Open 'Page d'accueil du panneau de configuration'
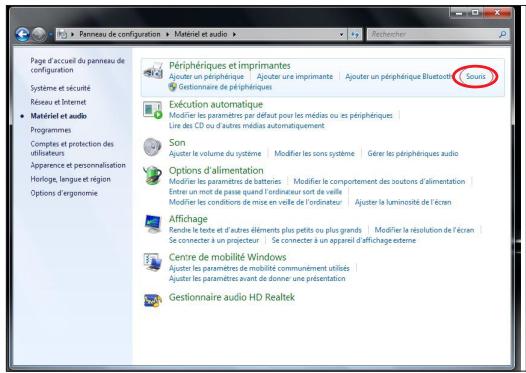Viewport: 526px width, 373px height. coord(77,65)
